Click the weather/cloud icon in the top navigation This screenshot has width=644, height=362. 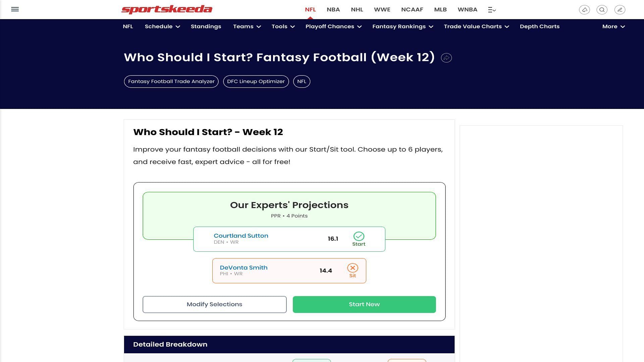(585, 9)
